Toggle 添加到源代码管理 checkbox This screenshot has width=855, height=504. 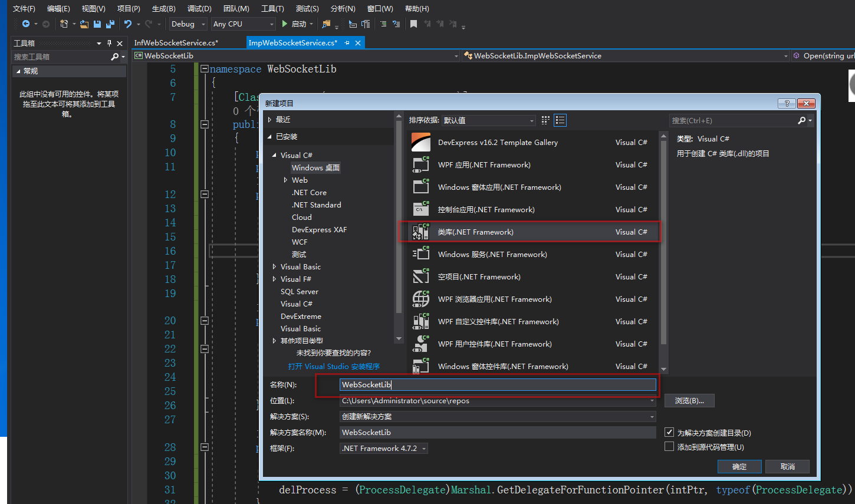[669, 447]
